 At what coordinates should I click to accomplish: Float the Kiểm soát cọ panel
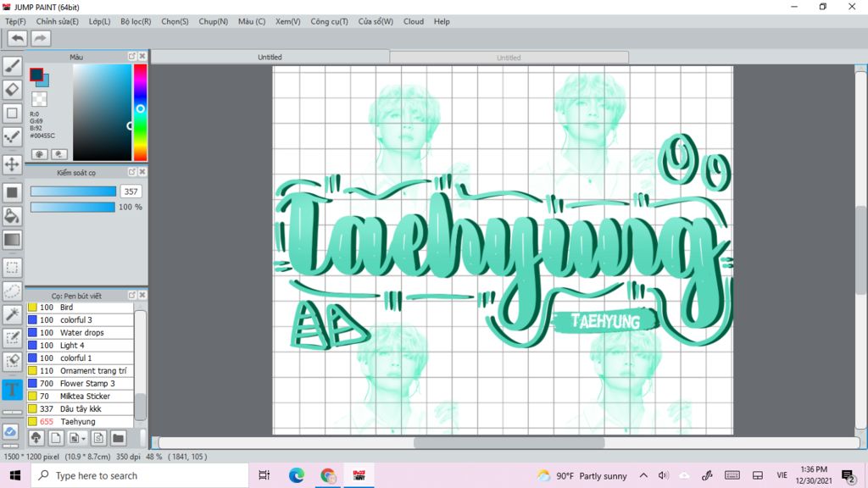(131, 172)
